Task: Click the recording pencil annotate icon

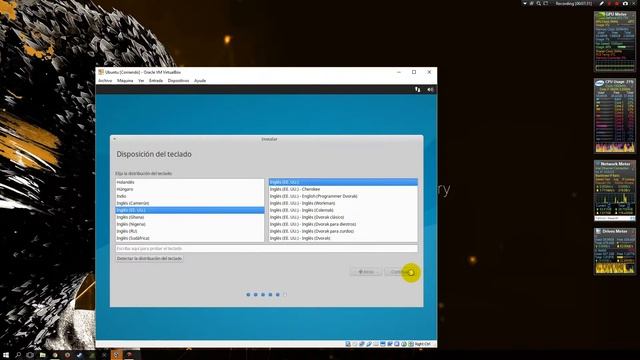Action: click(x=602, y=3)
